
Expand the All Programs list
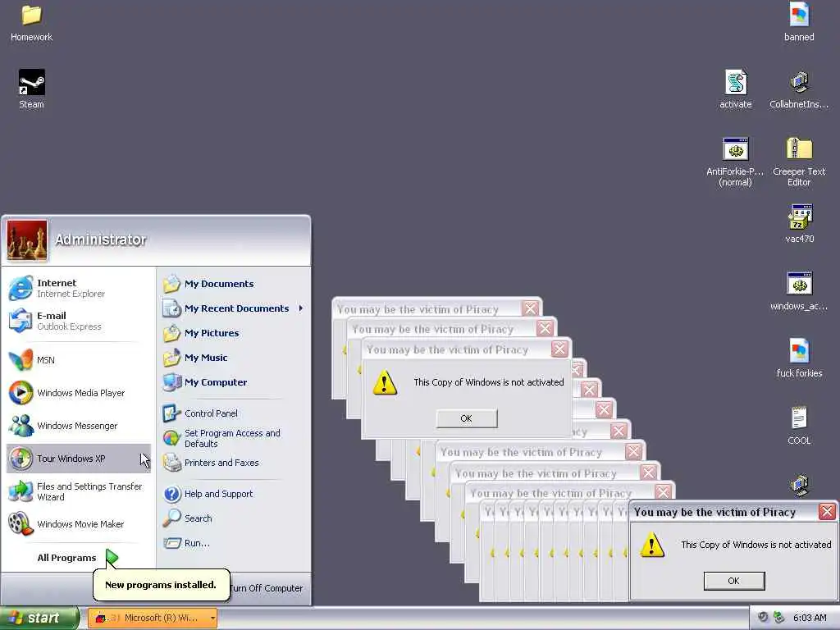[x=78, y=558]
